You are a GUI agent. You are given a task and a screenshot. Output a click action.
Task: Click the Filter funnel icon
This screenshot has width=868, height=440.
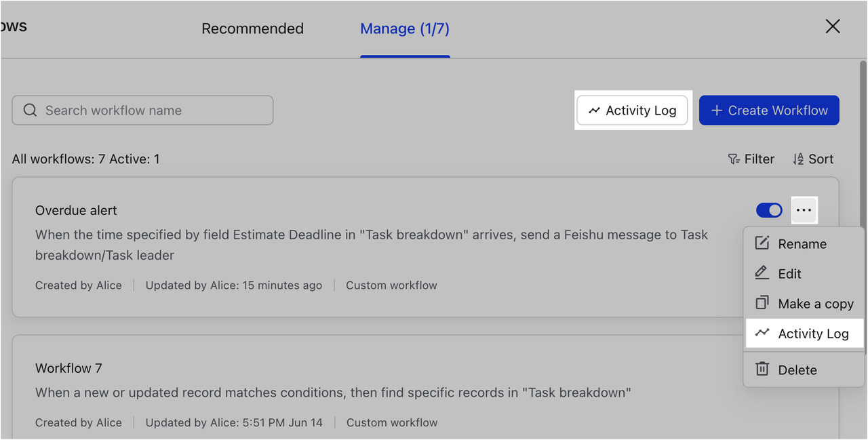[x=733, y=159]
